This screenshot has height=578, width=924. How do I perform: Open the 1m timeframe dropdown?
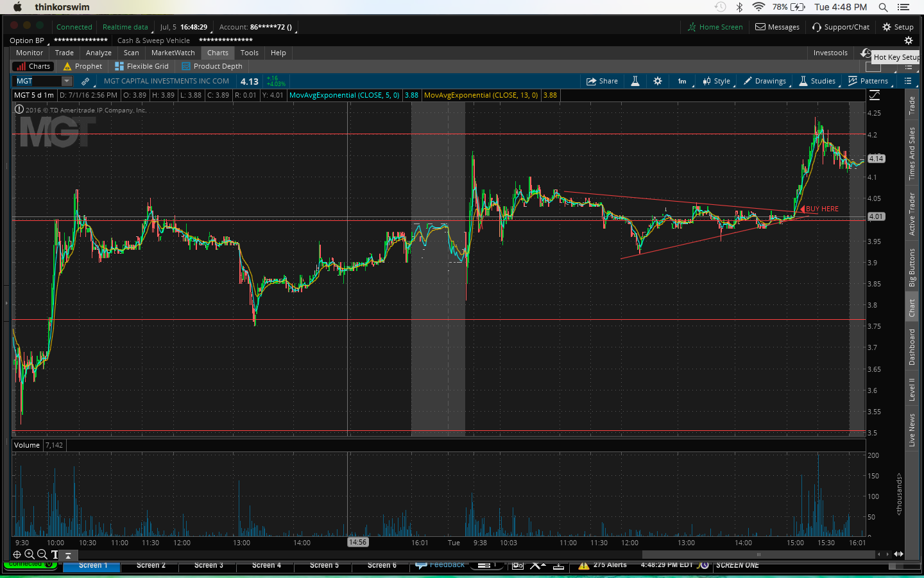tap(683, 81)
